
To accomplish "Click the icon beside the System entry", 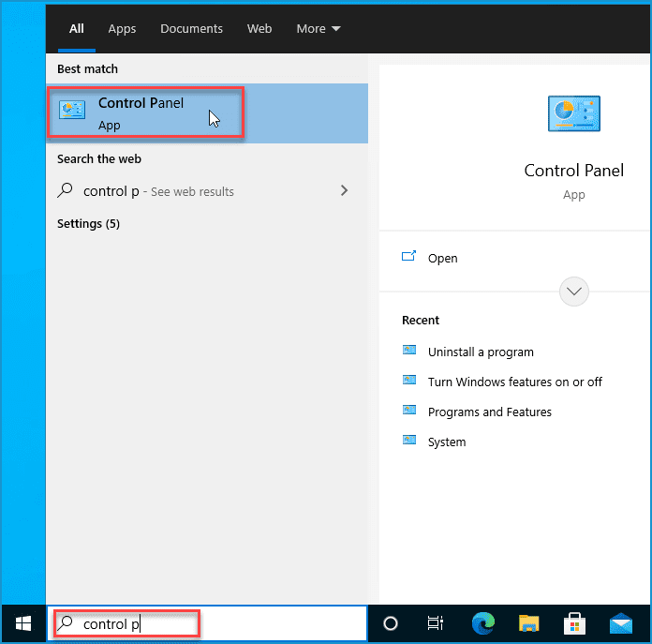I will tap(409, 440).
